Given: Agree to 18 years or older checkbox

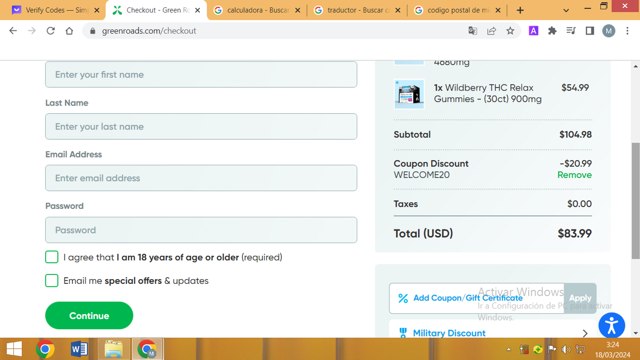Looking at the screenshot, I should click(52, 257).
